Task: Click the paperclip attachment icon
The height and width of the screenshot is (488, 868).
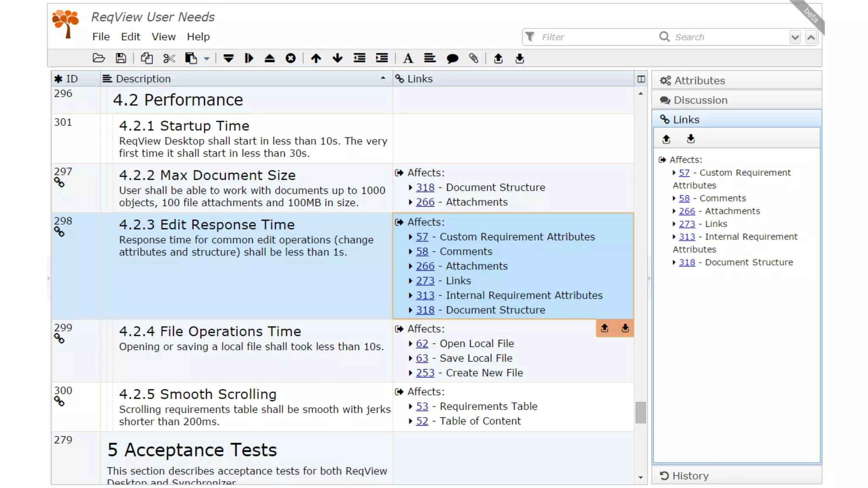Action: (473, 58)
